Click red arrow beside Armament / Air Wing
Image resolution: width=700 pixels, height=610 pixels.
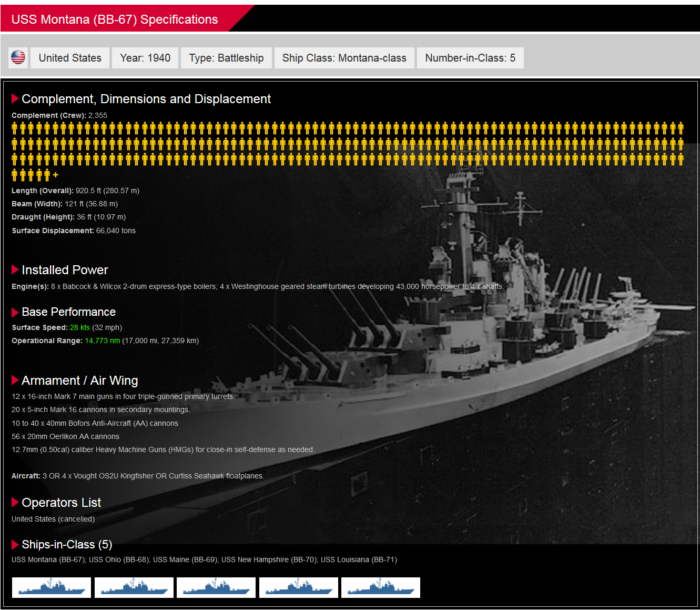coord(15,381)
